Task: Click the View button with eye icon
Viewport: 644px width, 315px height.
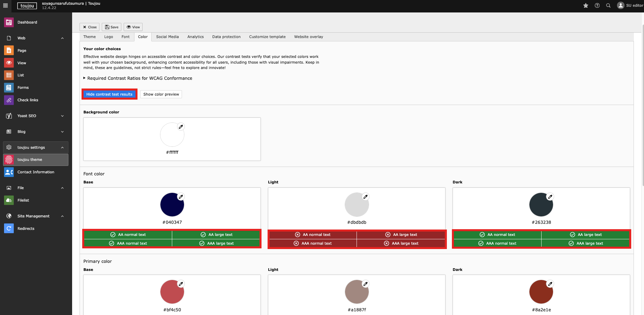Action: 133,27
